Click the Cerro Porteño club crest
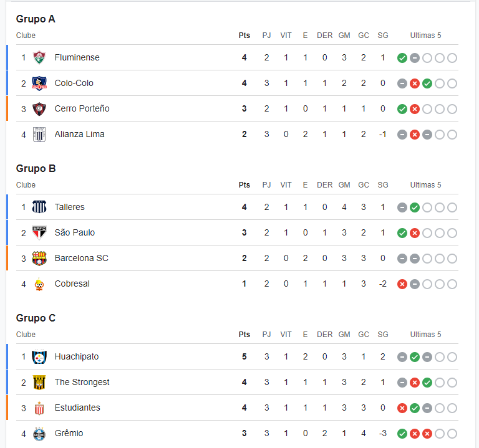The image size is (479, 448). click(39, 109)
